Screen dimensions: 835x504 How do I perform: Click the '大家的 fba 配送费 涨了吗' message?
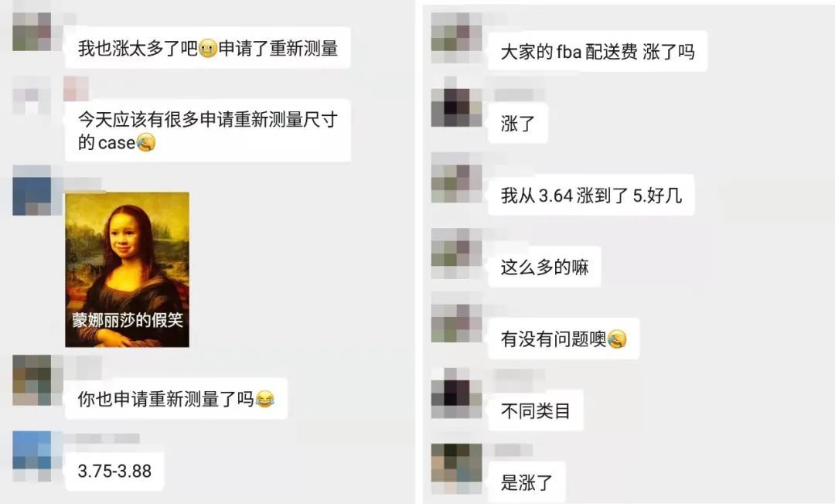pos(598,51)
